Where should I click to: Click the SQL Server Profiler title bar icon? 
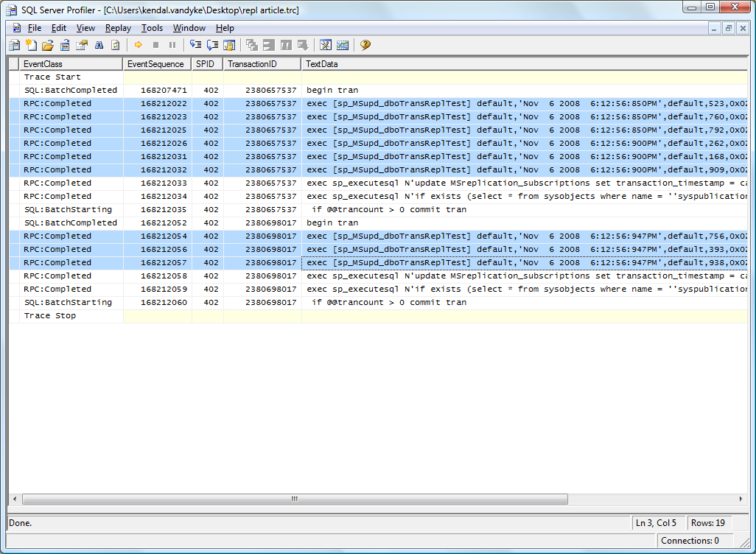11,10
